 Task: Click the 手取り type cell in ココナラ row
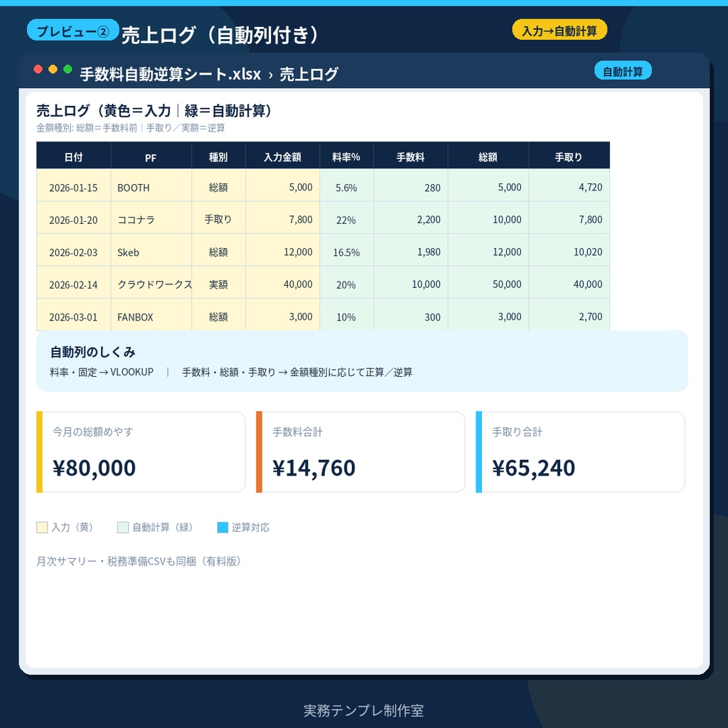pyautogui.click(x=218, y=218)
